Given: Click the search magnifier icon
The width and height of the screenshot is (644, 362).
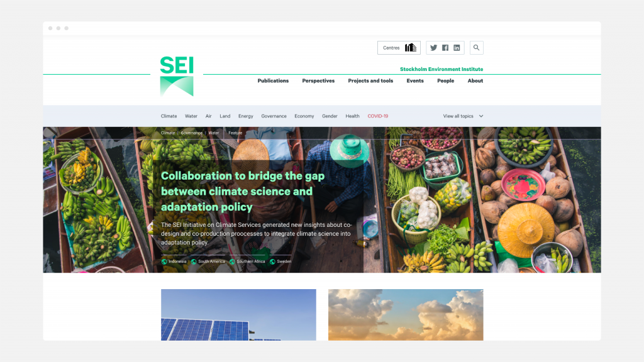Looking at the screenshot, I should point(477,48).
